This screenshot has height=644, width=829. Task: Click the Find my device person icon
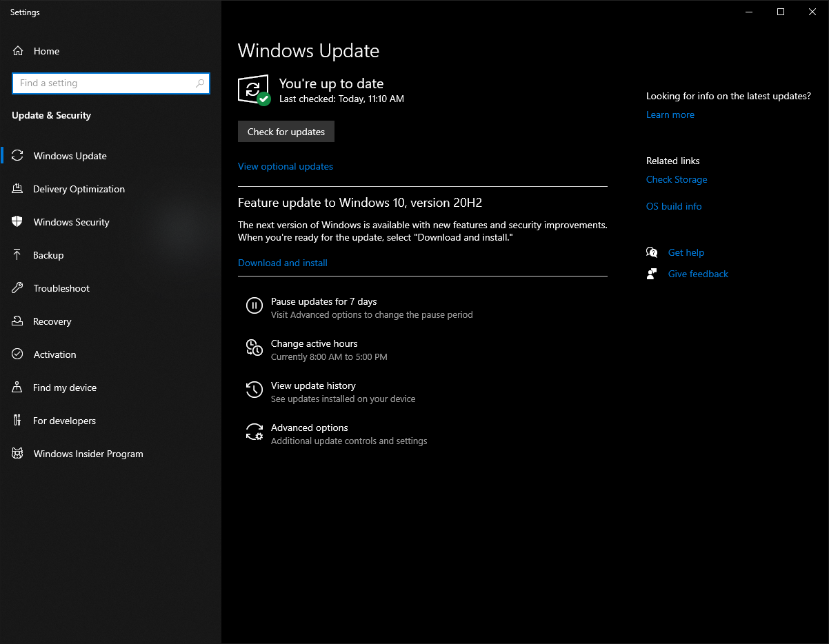tap(18, 388)
